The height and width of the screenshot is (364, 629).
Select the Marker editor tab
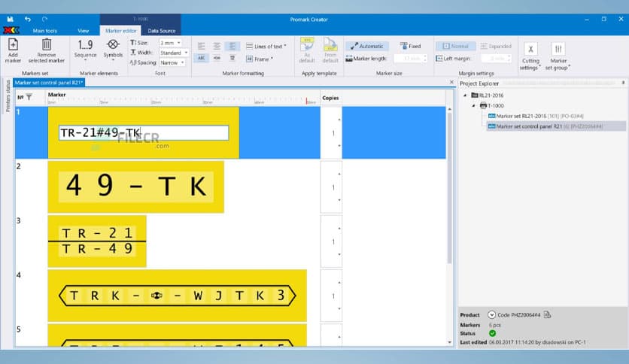tap(120, 31)
